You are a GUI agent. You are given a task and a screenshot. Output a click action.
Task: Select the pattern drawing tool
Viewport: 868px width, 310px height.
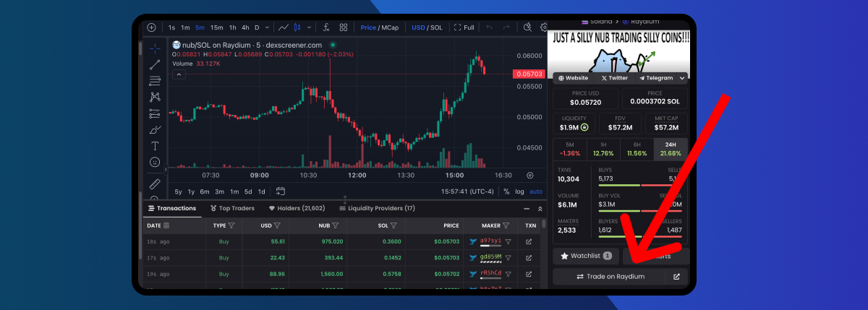(x=155, y=97)
